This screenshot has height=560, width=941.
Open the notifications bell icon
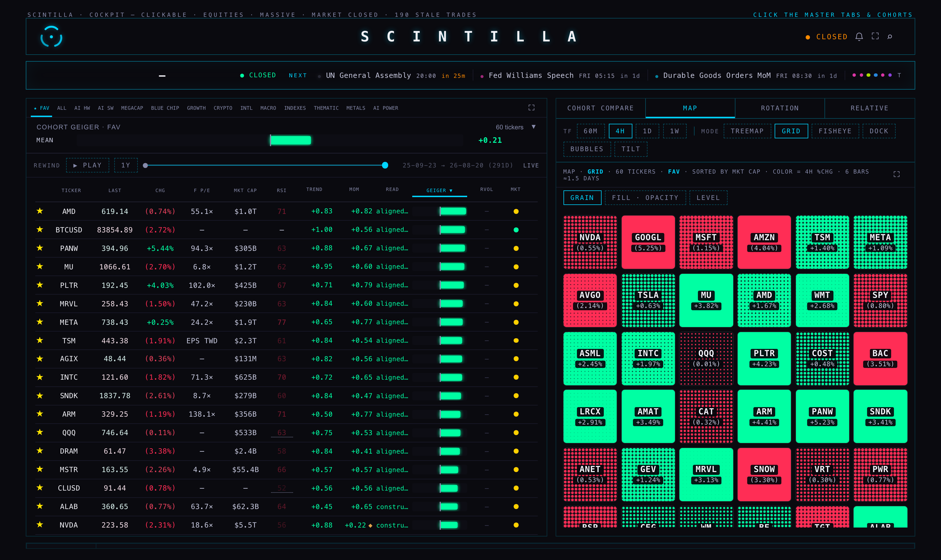(859, 37)
